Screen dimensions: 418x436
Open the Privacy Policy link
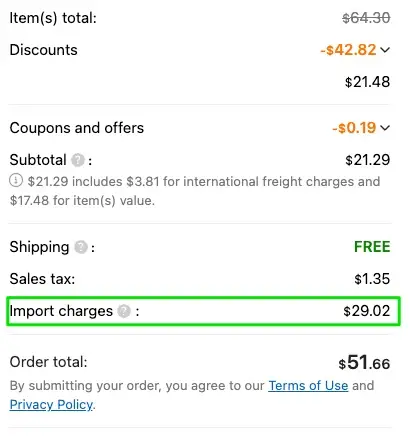(51, 405)
